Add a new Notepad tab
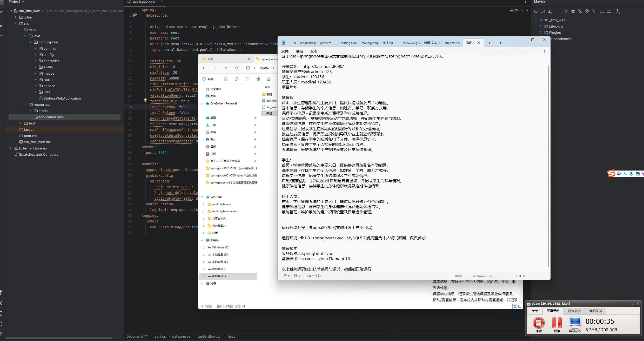The width and height of the screenshot is (644, 341). coord(500,43)
